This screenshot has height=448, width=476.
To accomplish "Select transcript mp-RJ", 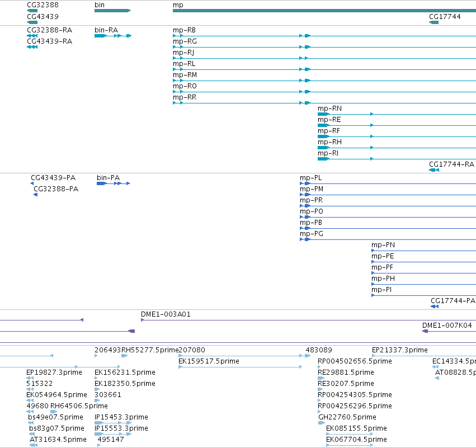I will coord(183,53).
